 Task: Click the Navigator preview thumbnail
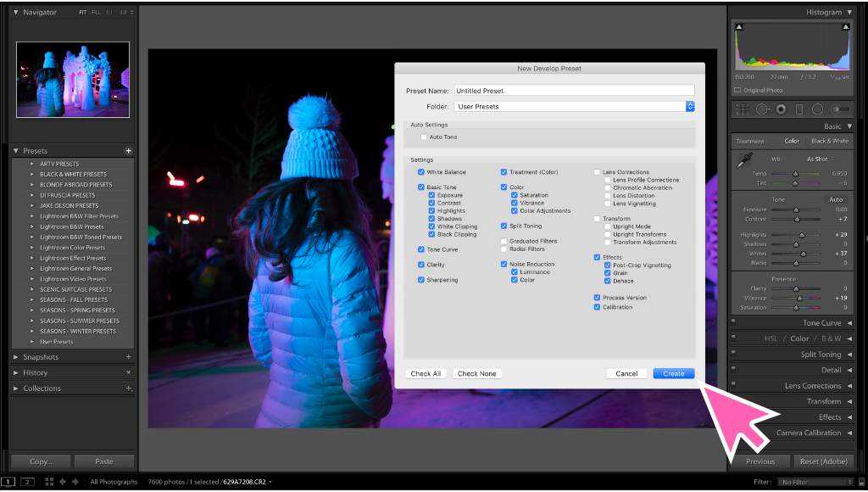[73, 80]
